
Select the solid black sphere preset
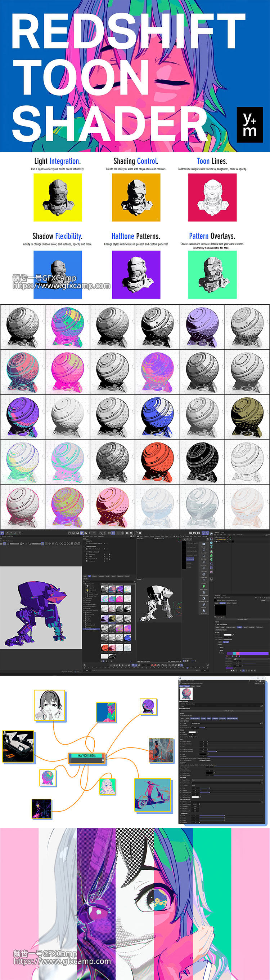[x=202, y=462]
